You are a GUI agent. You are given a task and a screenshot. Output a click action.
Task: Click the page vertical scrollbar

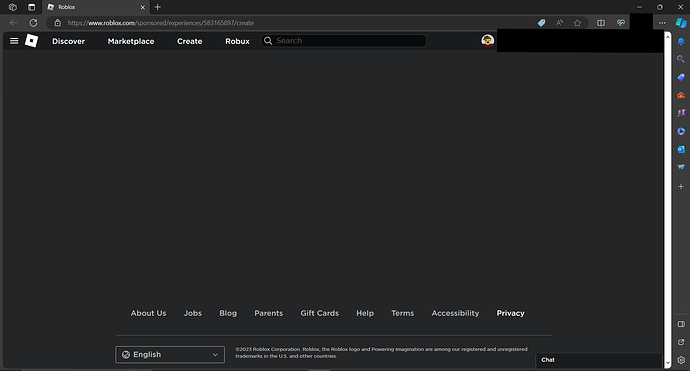pyautogui.click(x=668, y=199)
